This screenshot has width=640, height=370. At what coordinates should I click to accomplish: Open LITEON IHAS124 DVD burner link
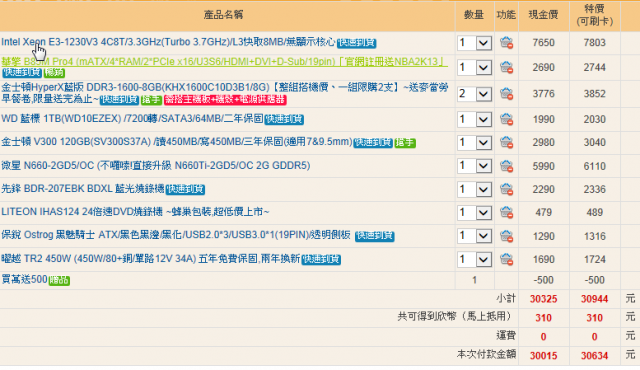[x=135, y=212]
